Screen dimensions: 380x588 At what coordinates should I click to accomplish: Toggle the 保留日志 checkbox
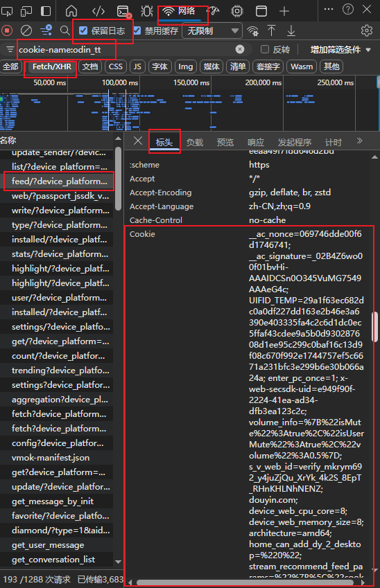[x=83, y=30]
